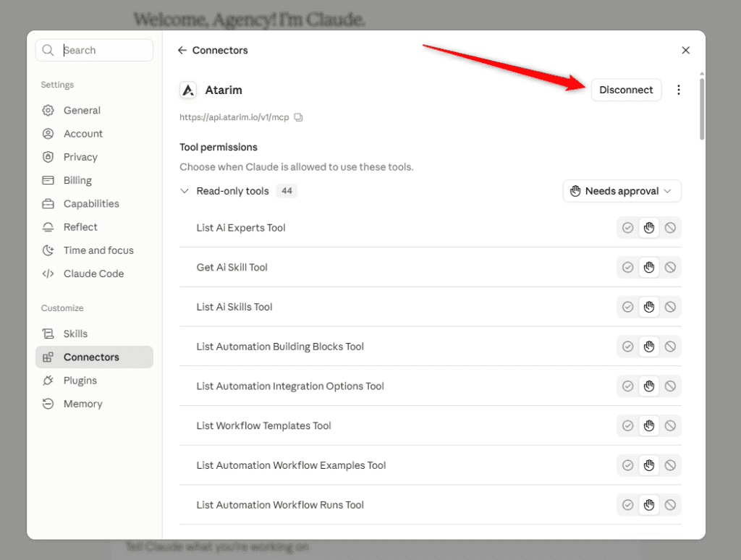Click the Atarim logo icon

point(188,90)
